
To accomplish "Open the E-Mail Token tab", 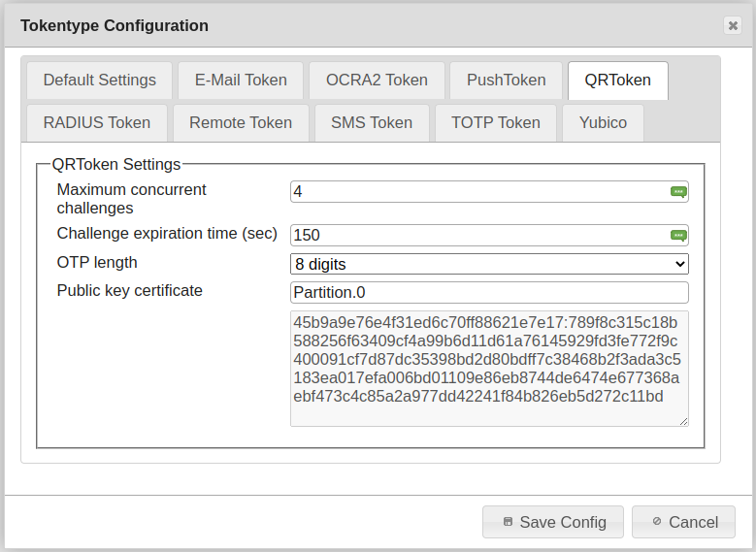I will click(x=241, y=81).
